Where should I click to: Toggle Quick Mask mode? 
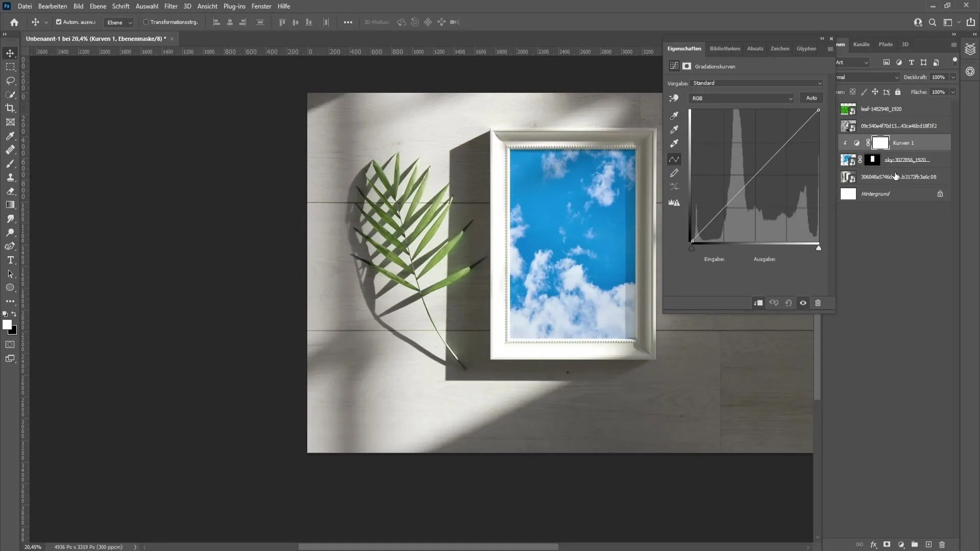click(x=10, y=345)
